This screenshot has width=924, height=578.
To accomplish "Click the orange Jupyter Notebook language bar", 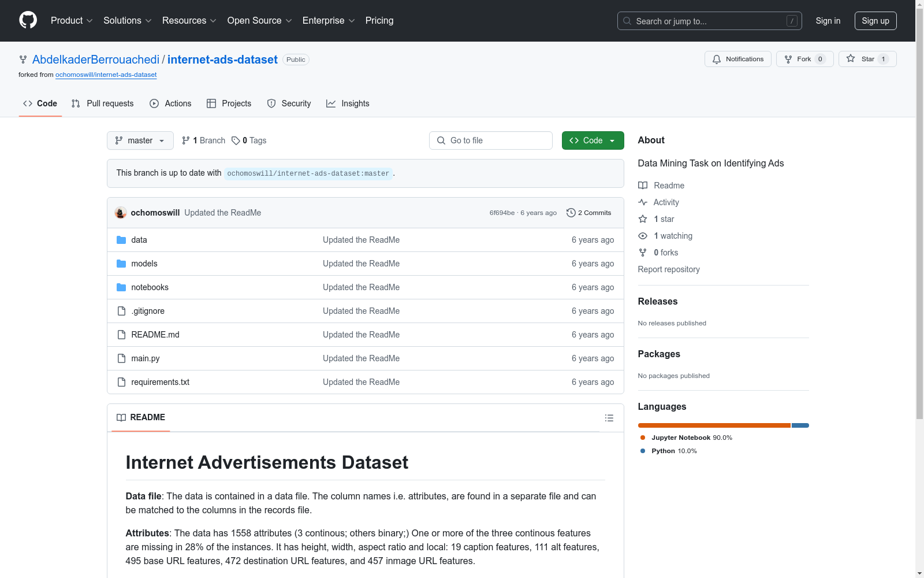I will (714, 425).
